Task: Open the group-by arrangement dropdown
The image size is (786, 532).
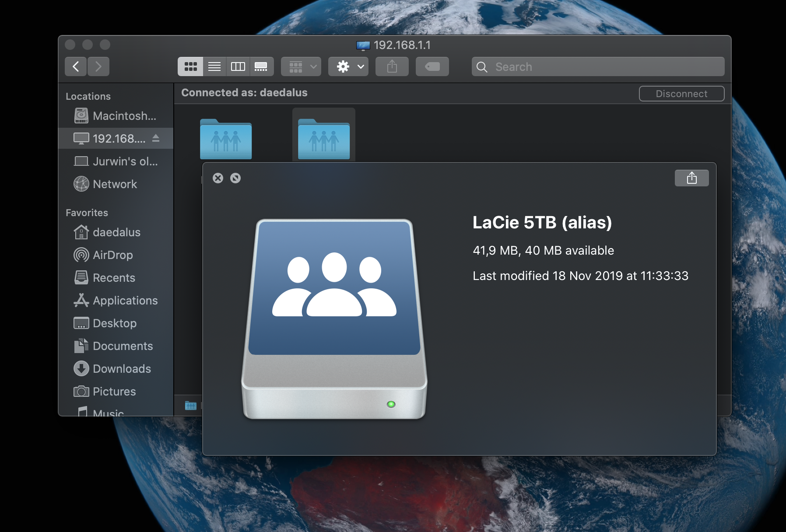Action: tap(301, 66)
